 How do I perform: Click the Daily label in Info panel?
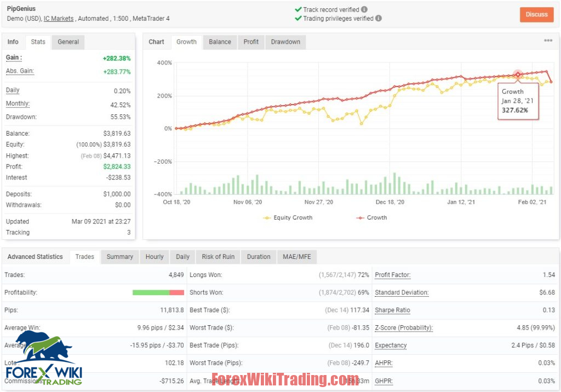(x=13, y=90)
